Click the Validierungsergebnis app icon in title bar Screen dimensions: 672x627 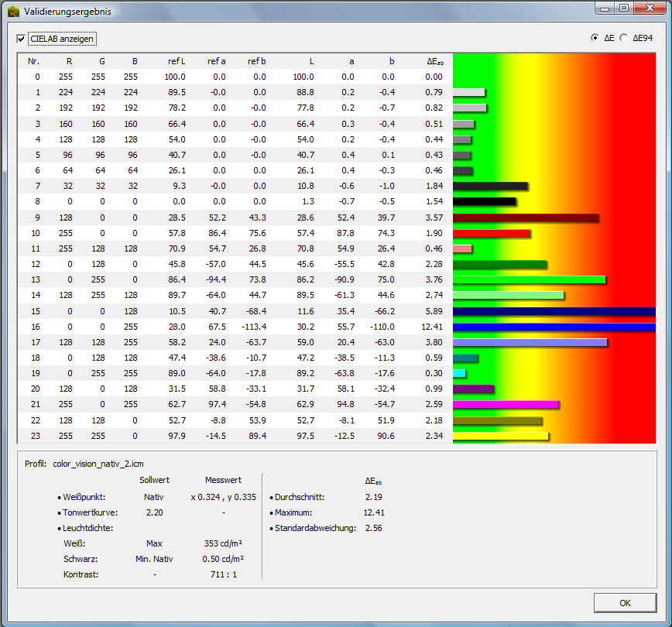[13, 12]
